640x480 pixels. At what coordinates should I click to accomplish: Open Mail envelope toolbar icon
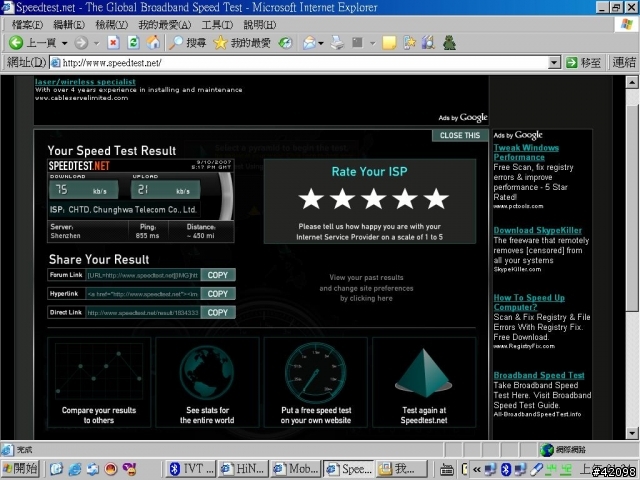[x=309, y=43]
